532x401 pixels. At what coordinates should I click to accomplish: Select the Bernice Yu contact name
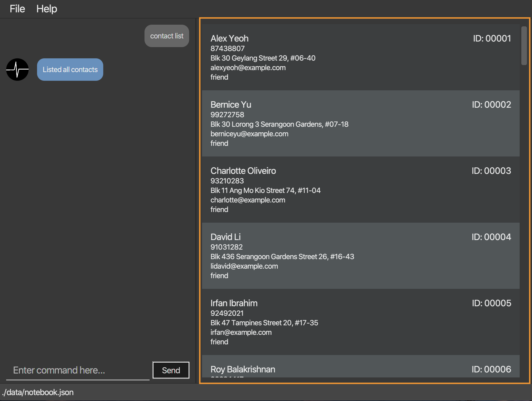pyautogui.click(x=231, y=105)
